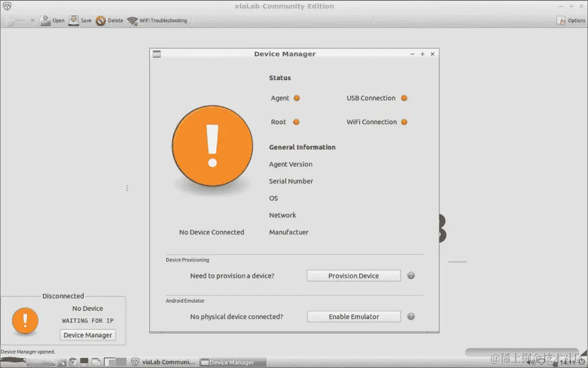The height and width of the screenshot is (368, 588).
Task: Click the "OS" label in General Information
Action: pos(273,198)
